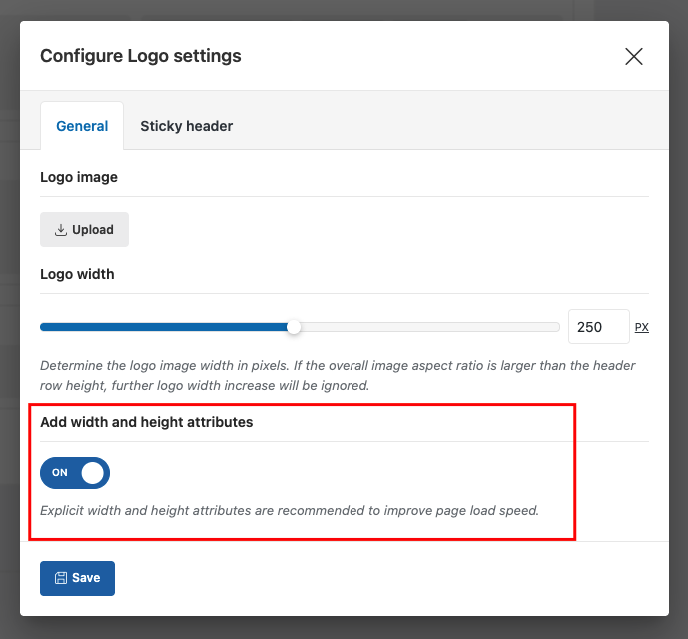Click the unfilled gray section of the slider track
The height and width of the screenshot is (639, 688).
click(x=430, y=327)
